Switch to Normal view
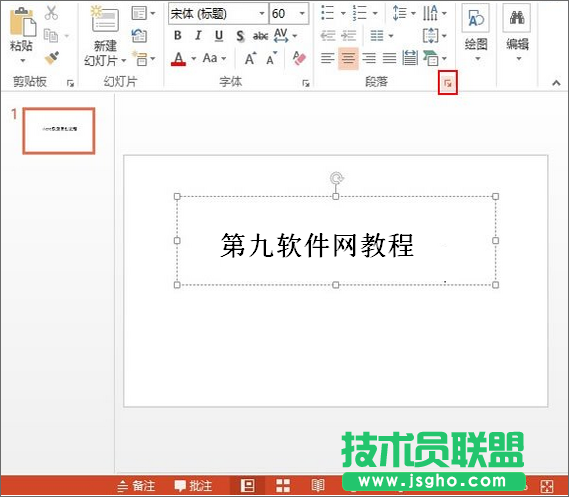The width and height of the screenshot is (569, 497). point(248,485)
